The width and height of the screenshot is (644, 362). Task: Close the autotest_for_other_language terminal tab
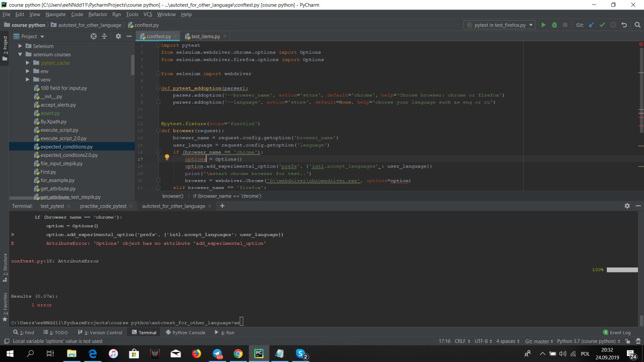(211, 206)
